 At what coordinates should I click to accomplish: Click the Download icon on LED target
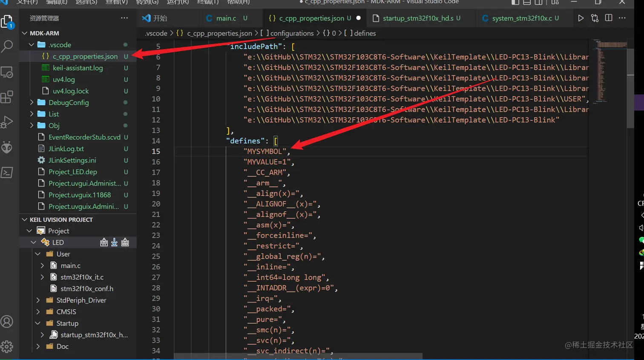(114, 242)
